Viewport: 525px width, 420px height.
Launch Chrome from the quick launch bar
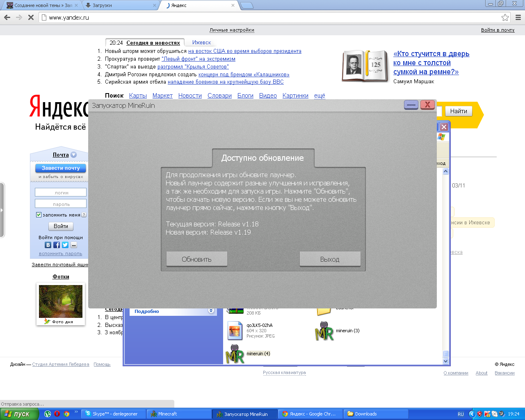tap(66, 414)
